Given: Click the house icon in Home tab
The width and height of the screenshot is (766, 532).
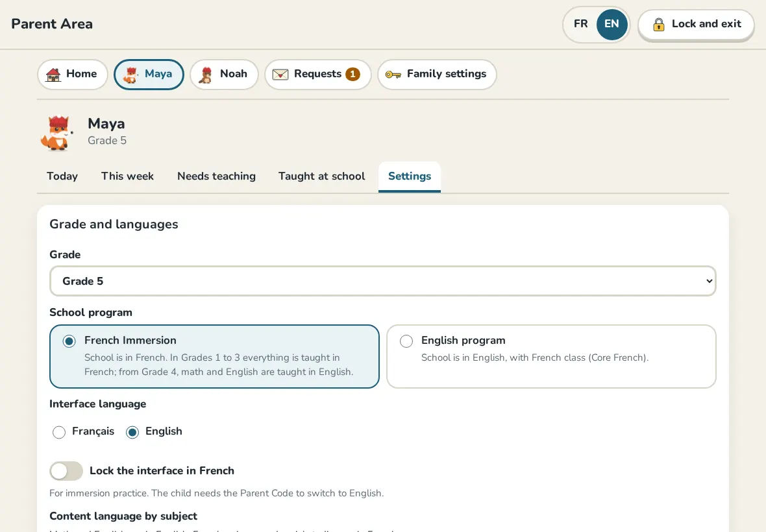Looking at the screenshot, I should pyautogui.click(x=53, y=75).
